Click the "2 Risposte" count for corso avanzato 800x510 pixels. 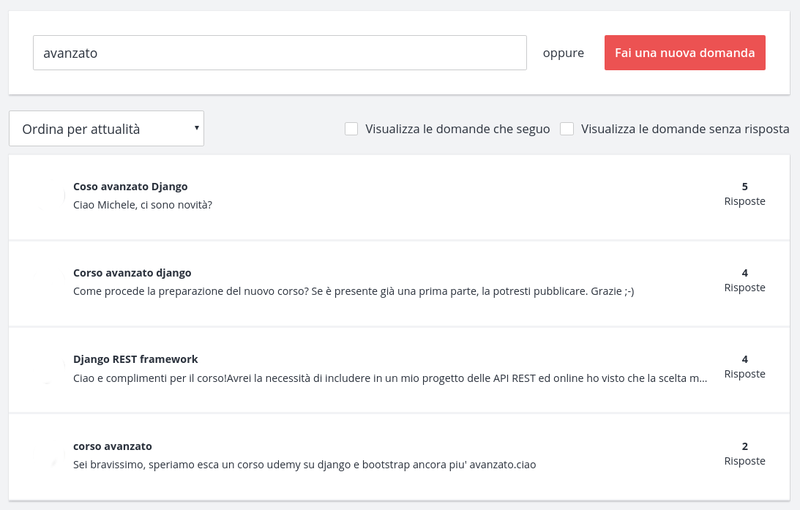point(744,453)
